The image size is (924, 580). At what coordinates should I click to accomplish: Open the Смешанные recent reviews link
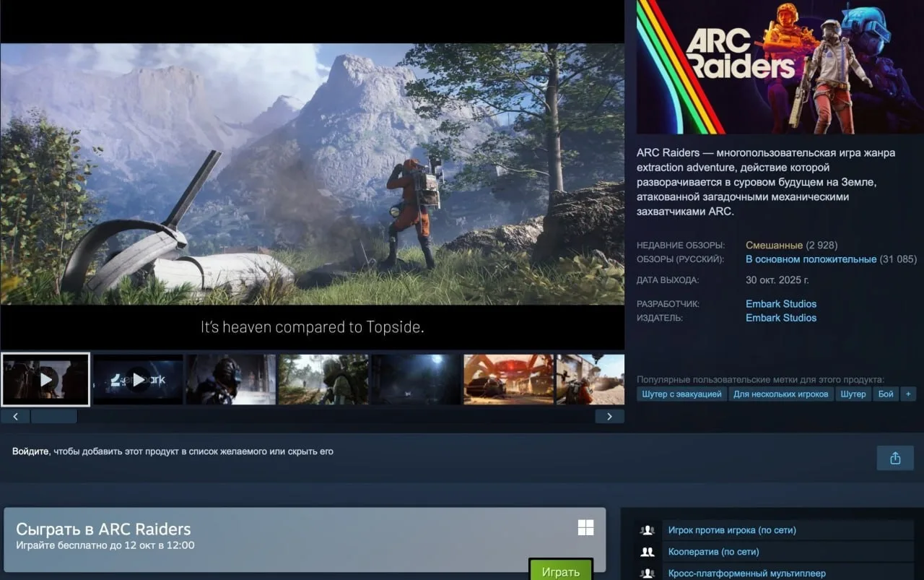point(774,246)
